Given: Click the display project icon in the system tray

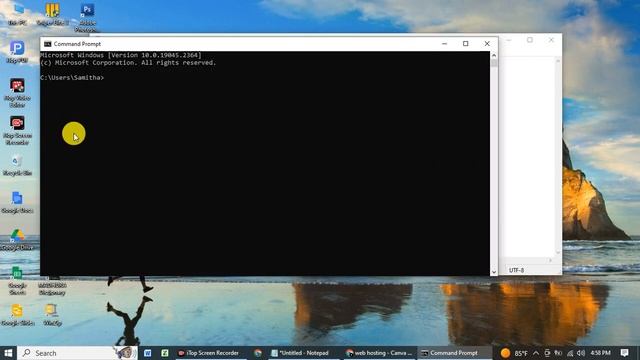Looking at the screenshot, I should coord(547,353).
